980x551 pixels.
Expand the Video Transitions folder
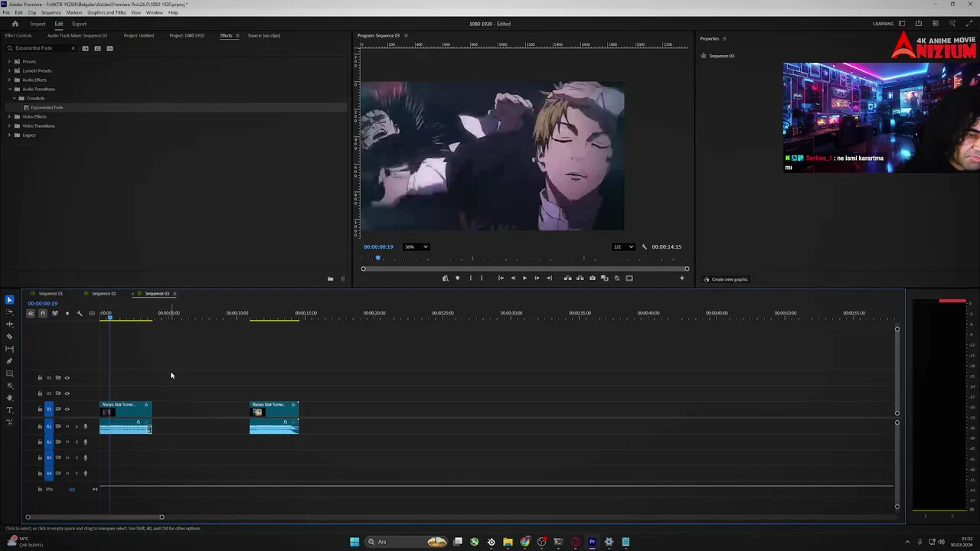pyautogui.click(x=8, y=126)
